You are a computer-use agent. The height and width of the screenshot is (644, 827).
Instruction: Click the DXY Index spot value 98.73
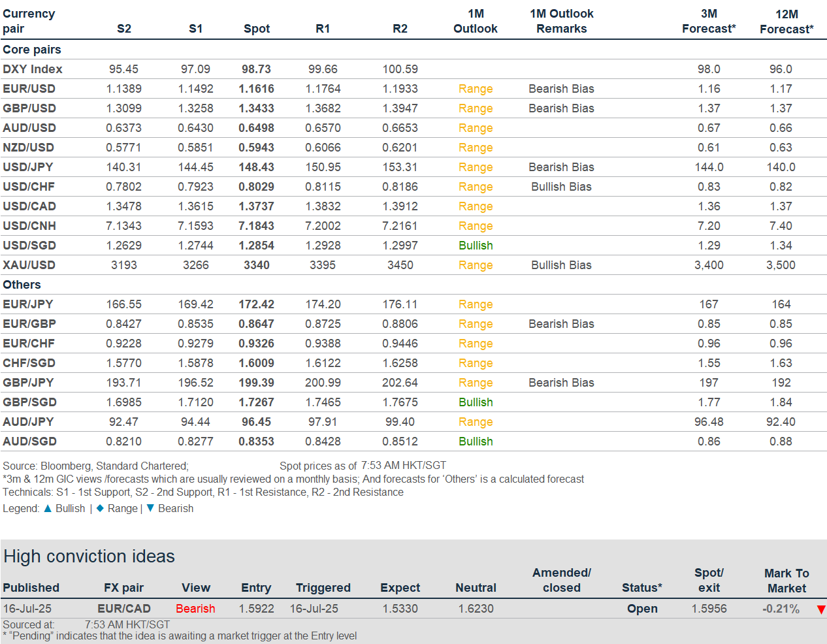(x=257, y=69)
